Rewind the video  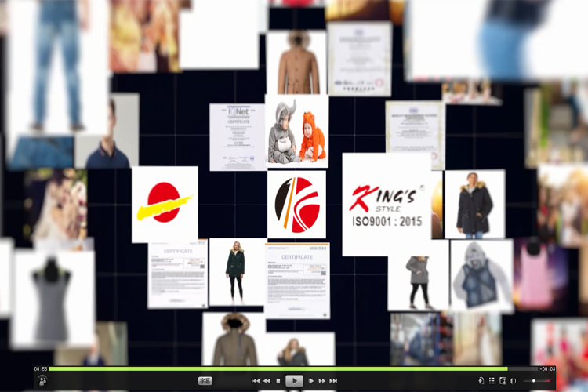point(267,381)
